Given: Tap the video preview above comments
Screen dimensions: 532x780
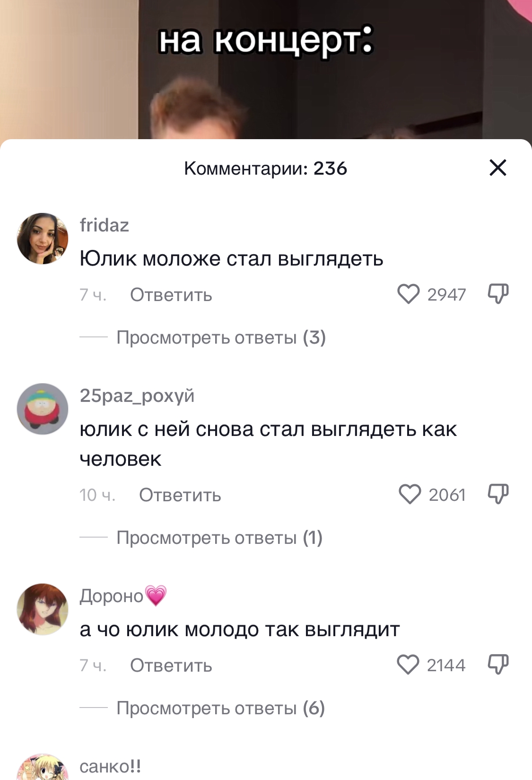Looking at the screenshot, I should (x=266, y=70).
